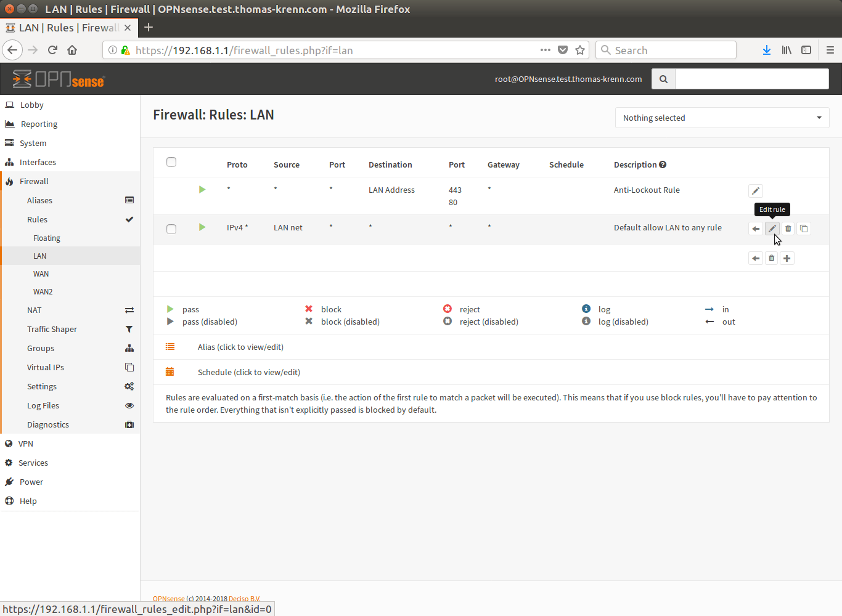Bookmark this page with star icon
The height and width of the screenshot is (616, 842).
tap(580, 50)
